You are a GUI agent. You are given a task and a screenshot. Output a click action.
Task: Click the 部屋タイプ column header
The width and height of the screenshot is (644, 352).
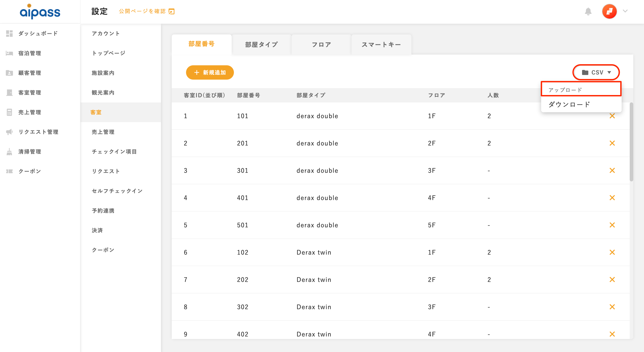(x=311, y=95)
